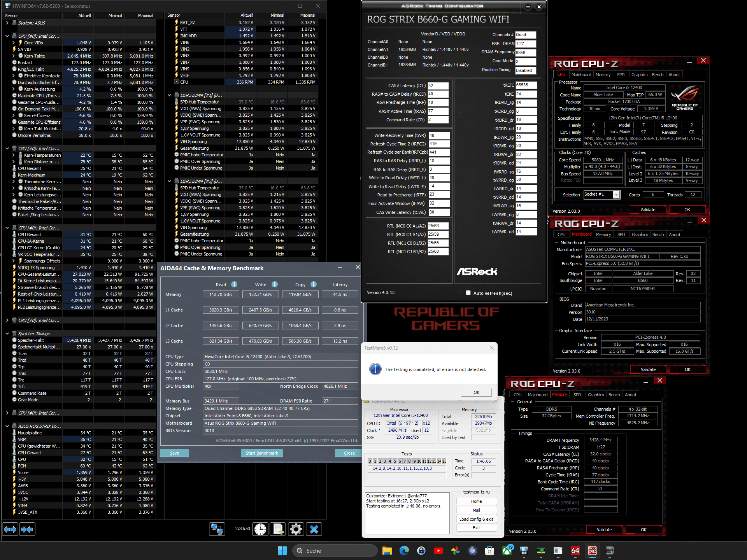
Task: Click Home button in TestMem5
Action: click(476, 501)
